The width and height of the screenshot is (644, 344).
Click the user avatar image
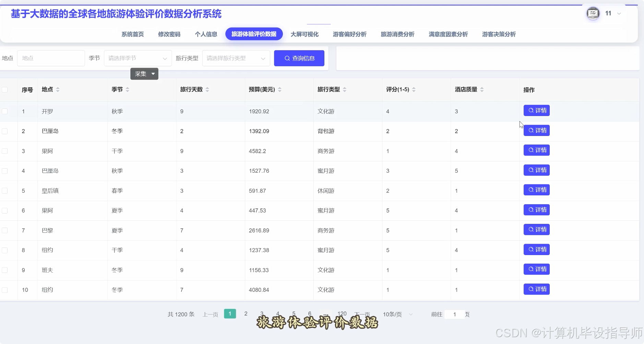point(593,13)
